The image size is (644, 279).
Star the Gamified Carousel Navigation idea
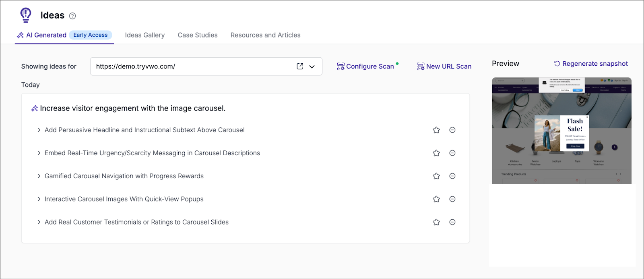(436, 176)
